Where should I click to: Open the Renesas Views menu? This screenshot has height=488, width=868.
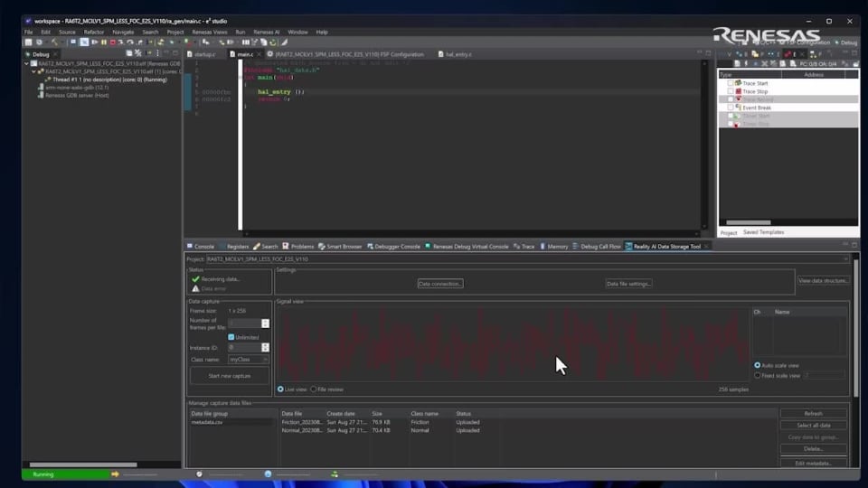(x=209, y=33)
